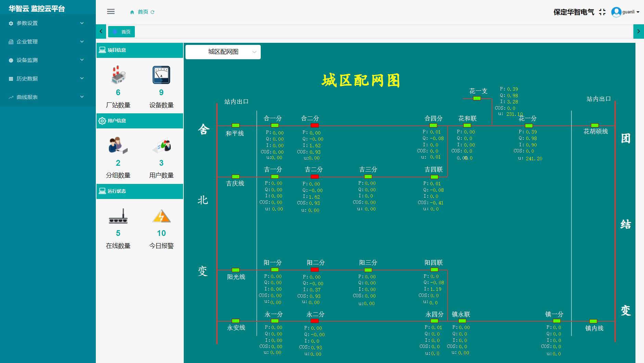The image size is (644, 363).
Task: Click the green switch under 合四分
Action: pyautogui.click(x=433, y=125)
